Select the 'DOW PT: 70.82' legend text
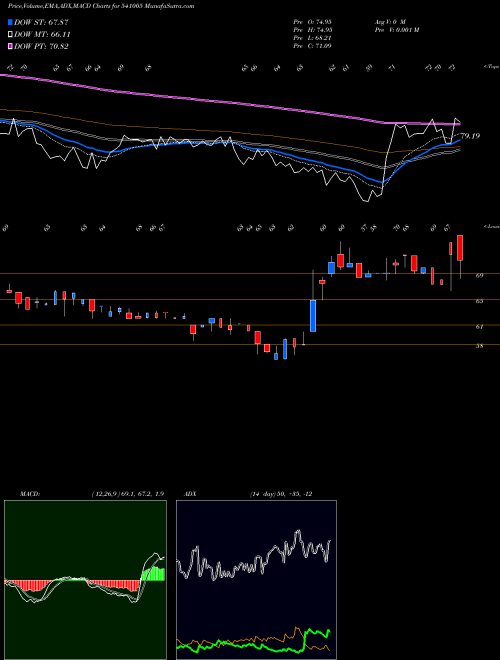 click(41, 46)
